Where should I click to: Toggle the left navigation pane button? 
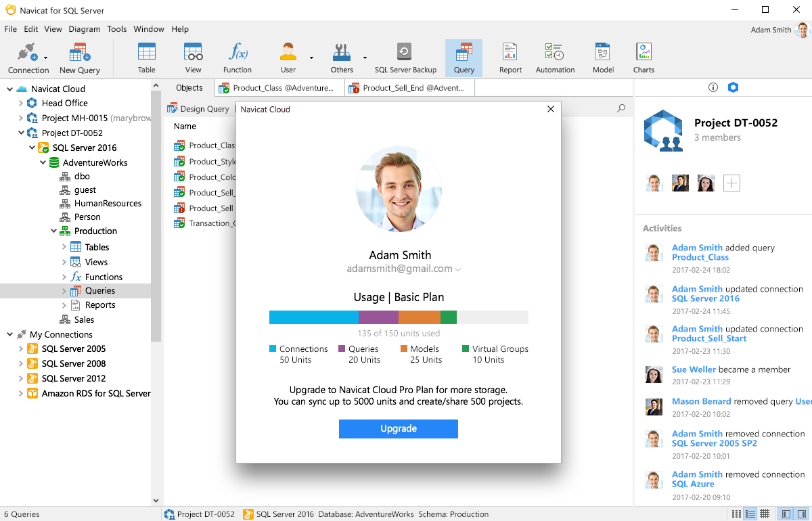coord(786,514)
